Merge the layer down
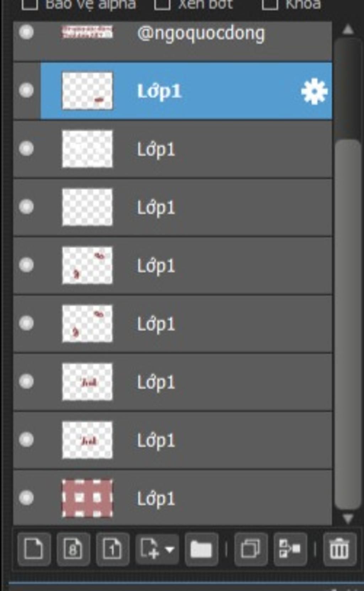 click(x=290, y=549)
